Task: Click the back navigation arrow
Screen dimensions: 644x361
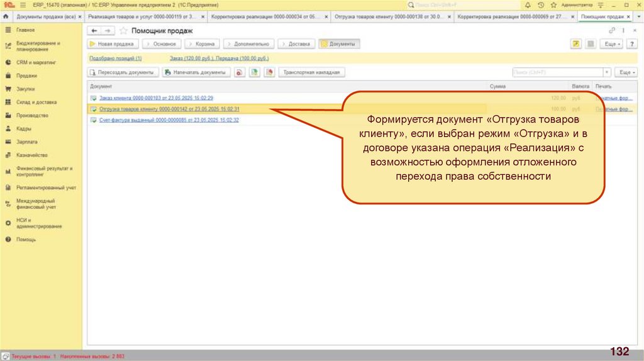Action: pos(94,31)
